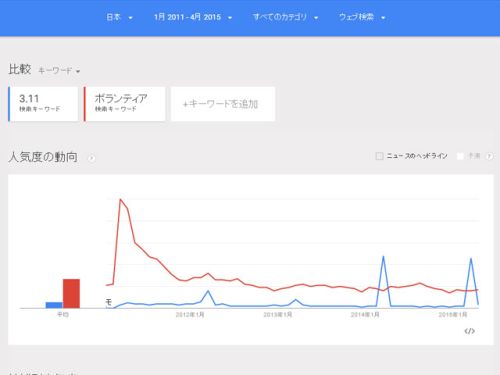This screenshot has height=375, width=500.
Task: Click the blue average bar
Action: click(x=54, y=305)
